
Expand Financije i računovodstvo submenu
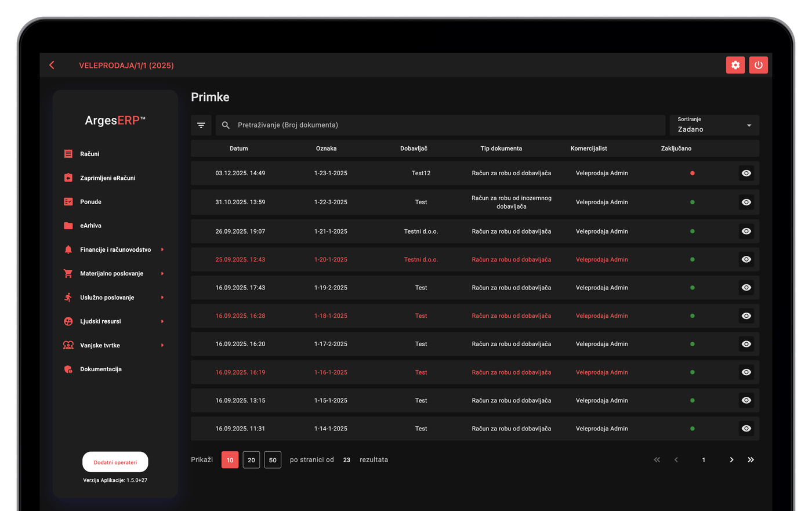pyautogui.click(x=162, y=249)
